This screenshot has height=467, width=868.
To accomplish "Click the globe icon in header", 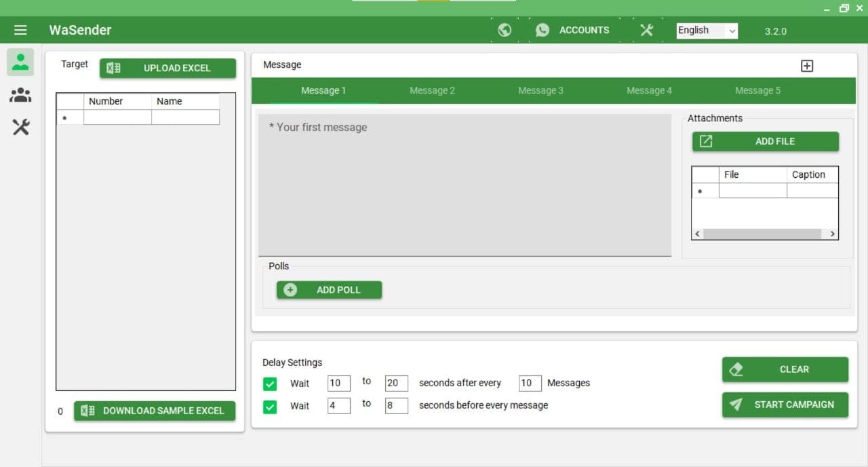I will 505,30.
